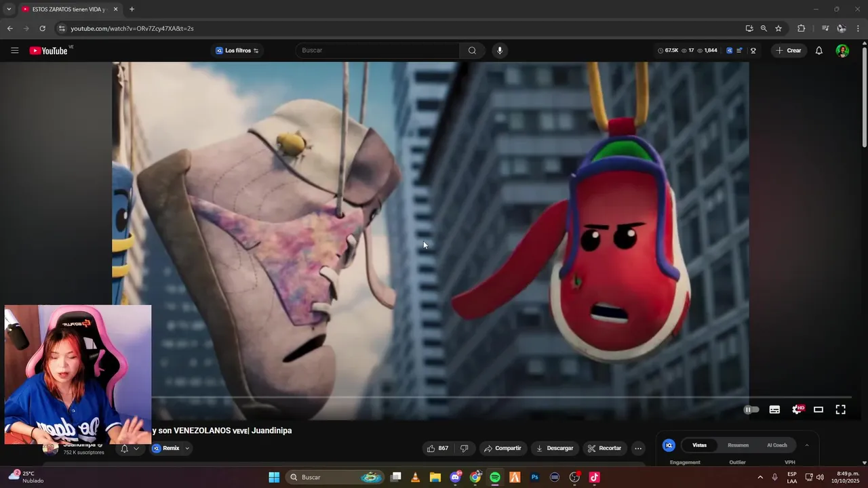
Task: Open the Windows Start menu
Action: [x=274, y=477]
